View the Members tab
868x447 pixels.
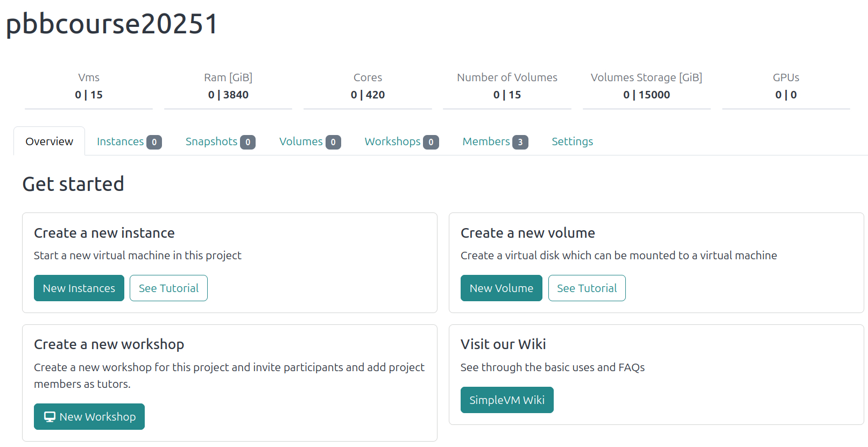(x=486, y=141)
